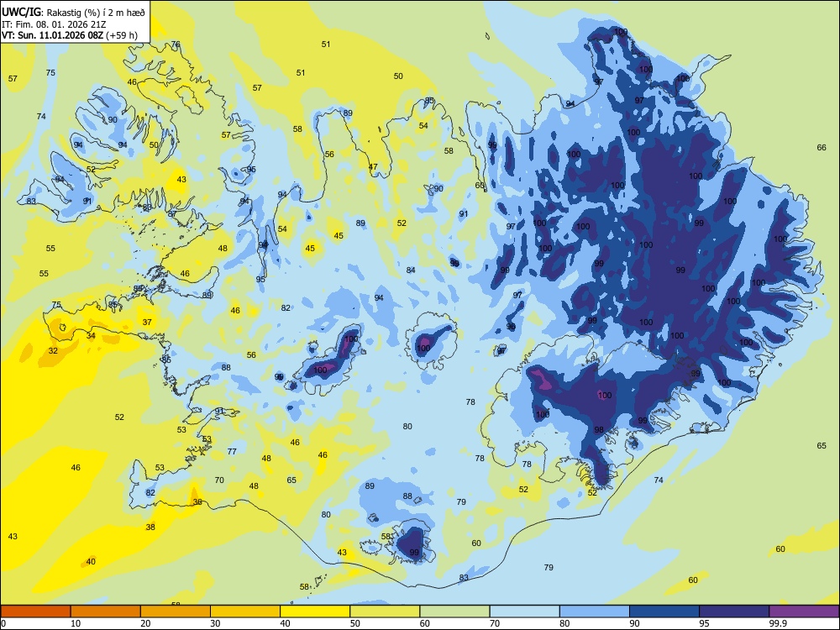The height and width of the screenshot is (630, 840).
Task: Click the map humidity value '98'
Action: pos(599,429)
